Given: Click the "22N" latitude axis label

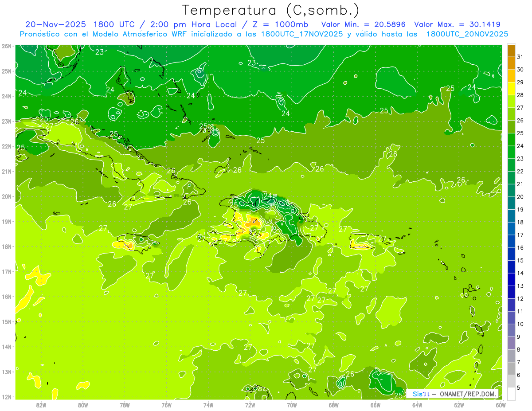Looking at the screenshot, I should 6,146.
